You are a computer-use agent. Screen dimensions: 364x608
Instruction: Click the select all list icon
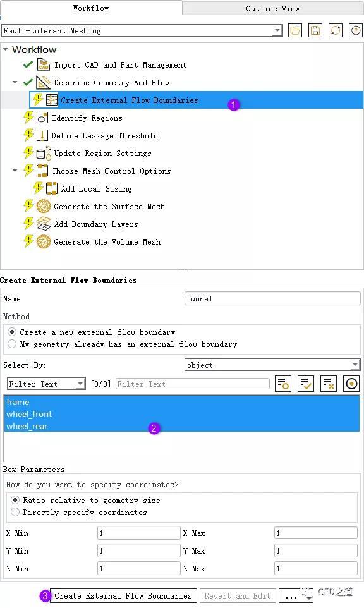pyautogui.click(x=306, y=384)
